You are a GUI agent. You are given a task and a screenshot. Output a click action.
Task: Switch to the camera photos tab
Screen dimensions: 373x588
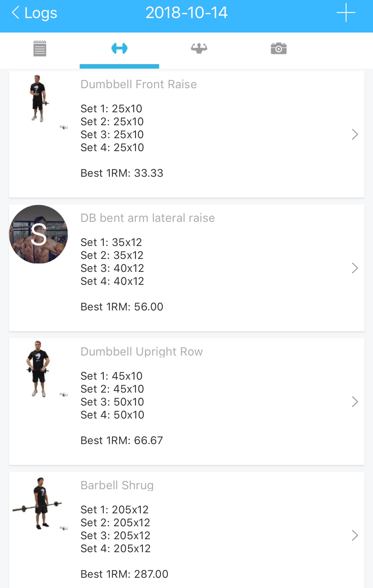pyautogui.click(x=279, y=48)
